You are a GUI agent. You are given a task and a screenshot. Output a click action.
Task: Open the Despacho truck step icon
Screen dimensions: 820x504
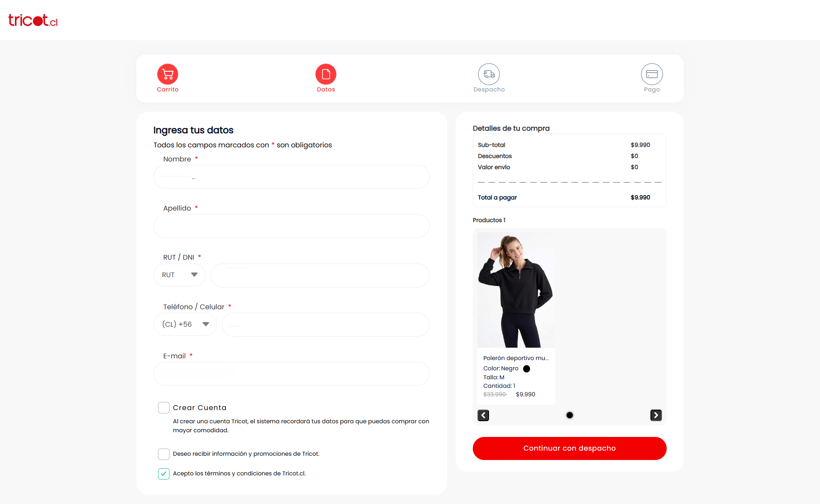pos(489,74)
